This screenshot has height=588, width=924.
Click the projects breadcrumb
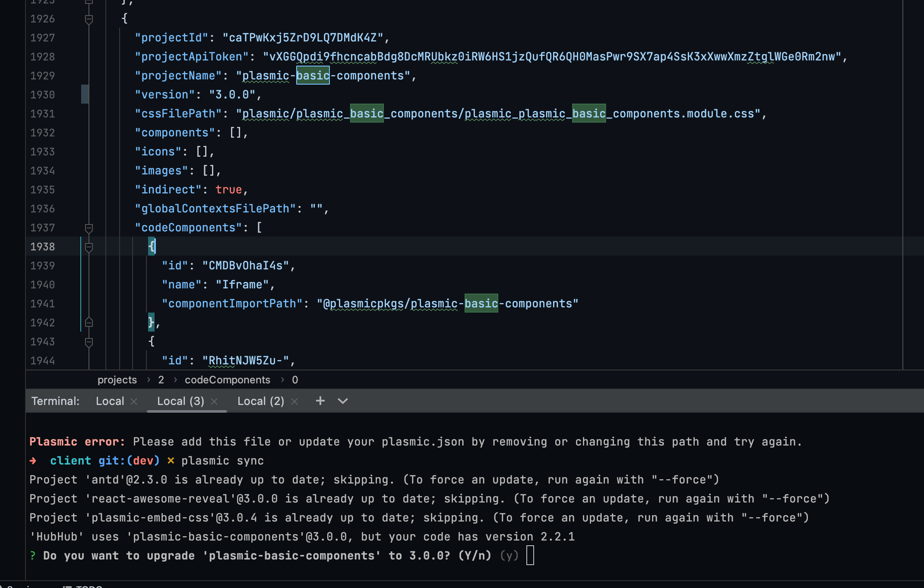point(117,380)
